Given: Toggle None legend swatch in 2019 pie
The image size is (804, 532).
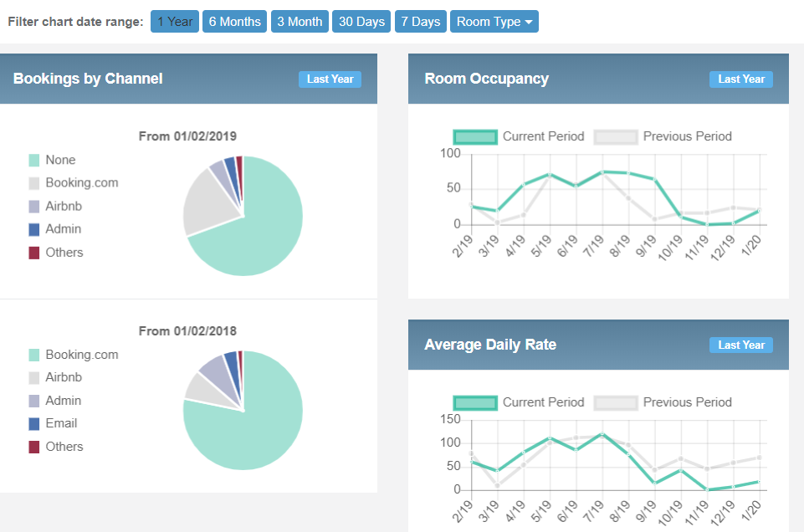Looking at the screenshot, I should pos(33,160).
